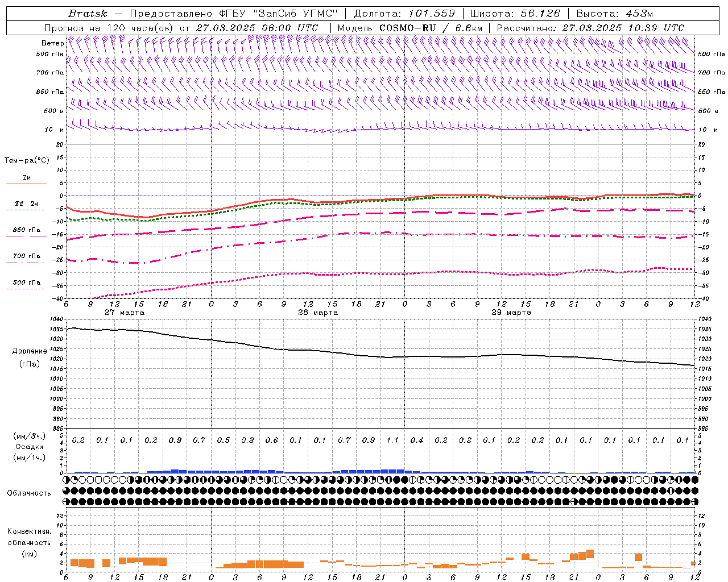The height and width of the screenshot is (582, 728).
Task: Click the (мм/3ч.) unit label
Action: click(x=30, y=436)
